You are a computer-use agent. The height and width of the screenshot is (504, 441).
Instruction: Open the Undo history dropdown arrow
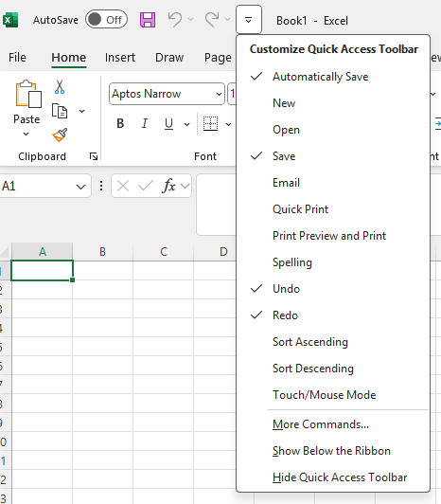190,20
